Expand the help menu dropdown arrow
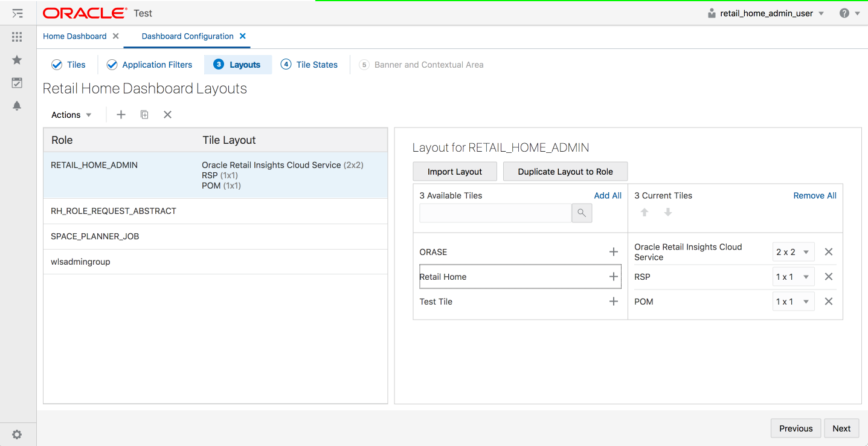 pyautogui.click(x=857, y=13)
